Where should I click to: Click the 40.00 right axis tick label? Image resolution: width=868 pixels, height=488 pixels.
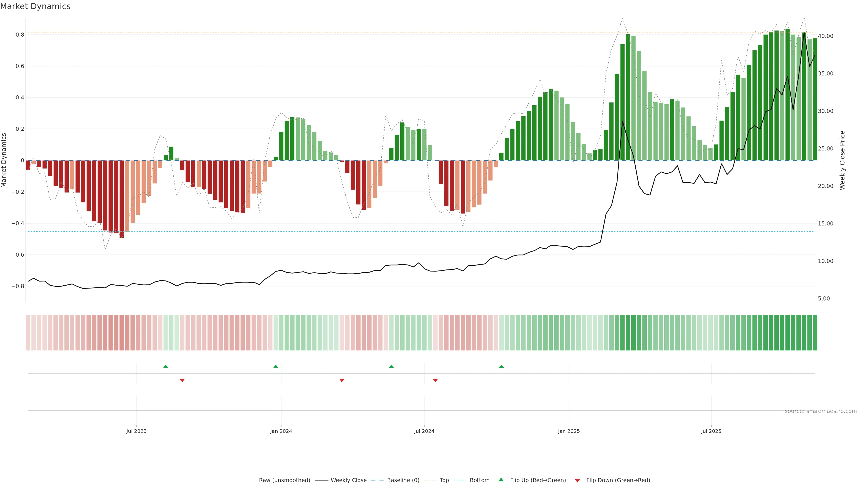826,36
